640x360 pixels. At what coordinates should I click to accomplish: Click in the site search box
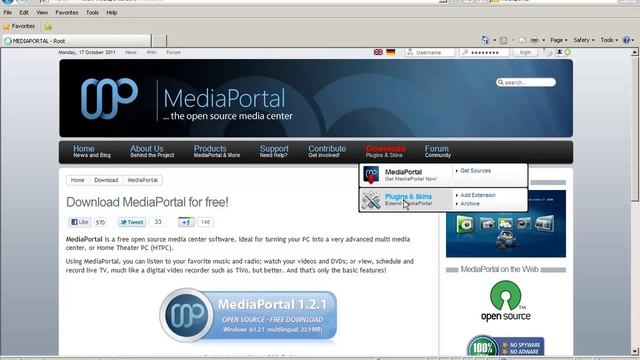pos(526,82)
